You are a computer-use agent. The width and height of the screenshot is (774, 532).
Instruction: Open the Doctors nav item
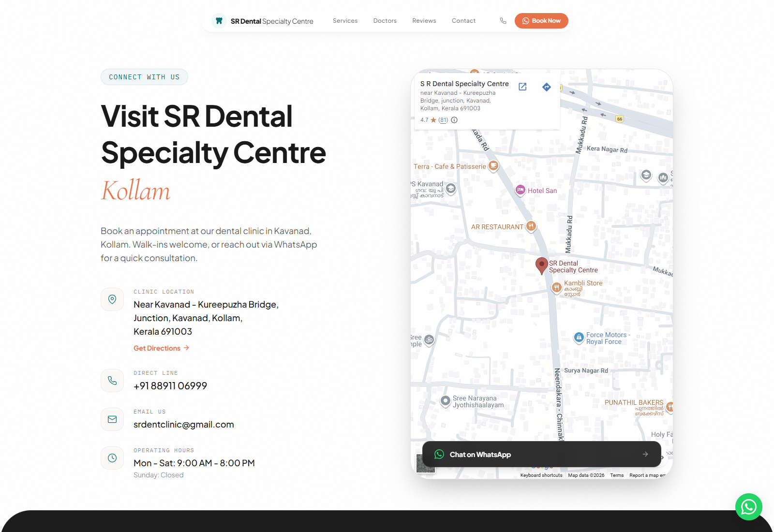pos(385,21)
